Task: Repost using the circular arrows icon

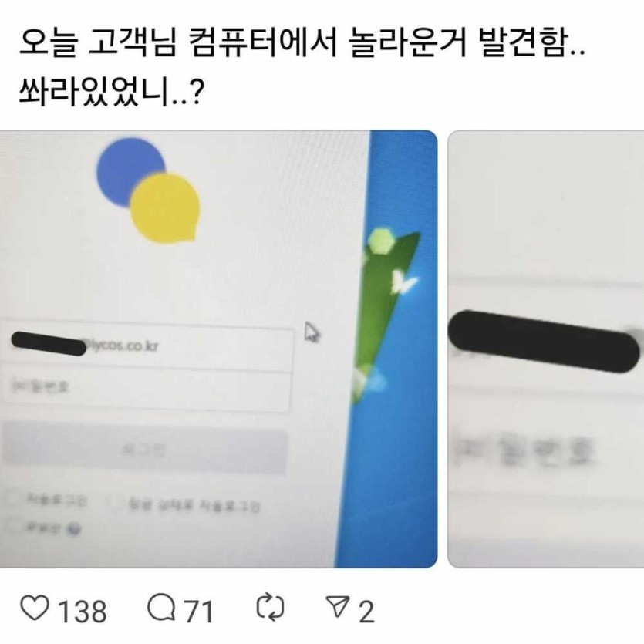Action: click(x=270, y=607)
